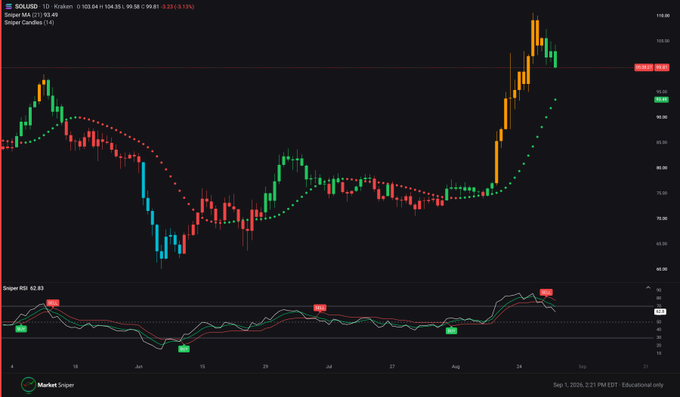The width and height of the screenshot is (680, 397).
Task: Click the Jul label on the time axis
Action: point(329,367)
